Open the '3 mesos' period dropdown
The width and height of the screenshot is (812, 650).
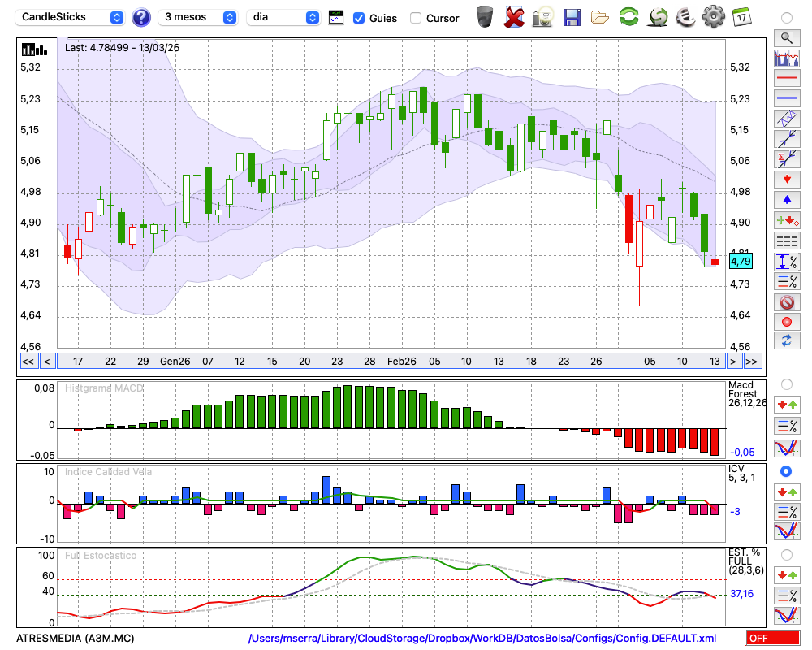point(197,17)
